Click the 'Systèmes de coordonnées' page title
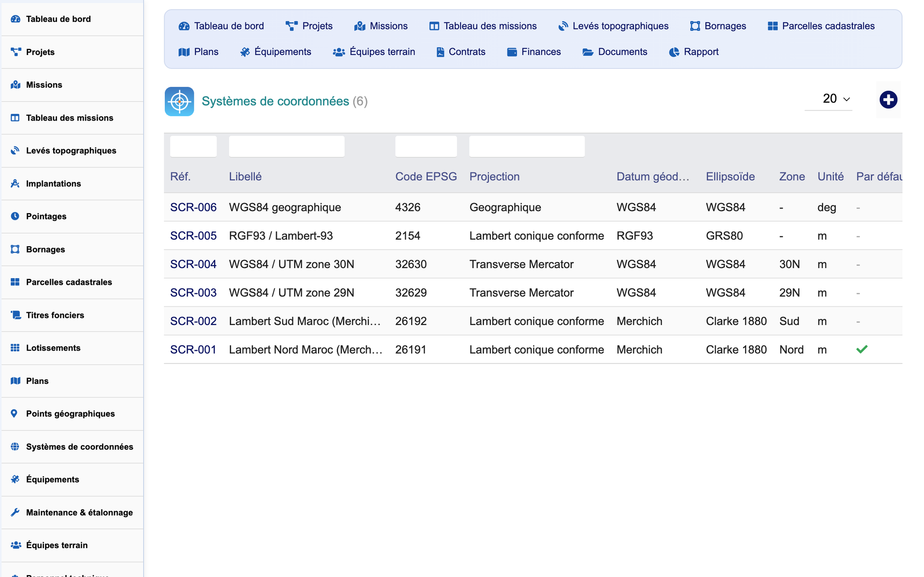 pos(275,101)
